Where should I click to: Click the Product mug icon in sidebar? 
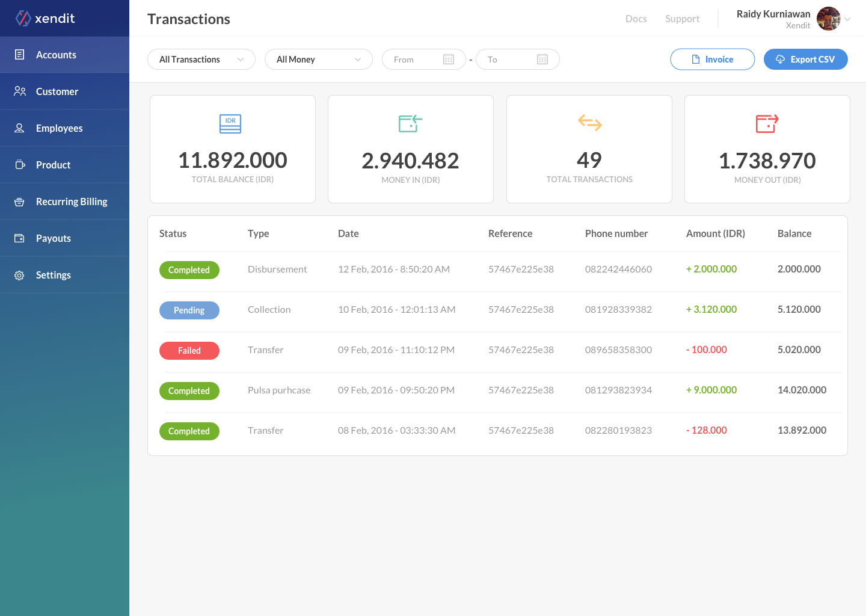(20, 165)
